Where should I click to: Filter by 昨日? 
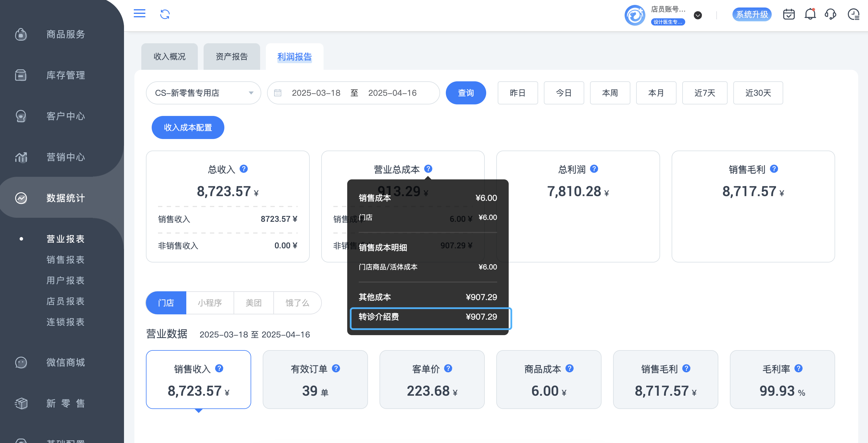pos(518,93)
